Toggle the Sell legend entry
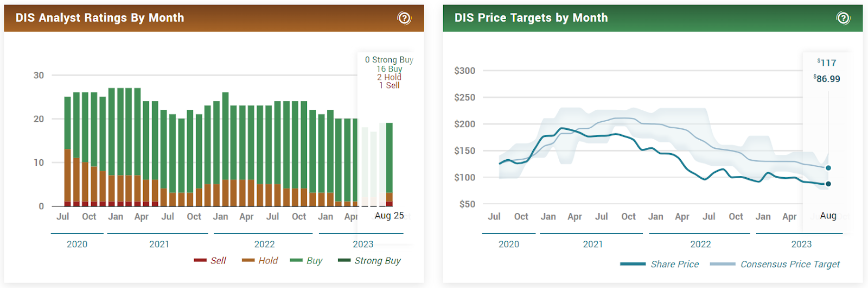 tap(210, 261)
